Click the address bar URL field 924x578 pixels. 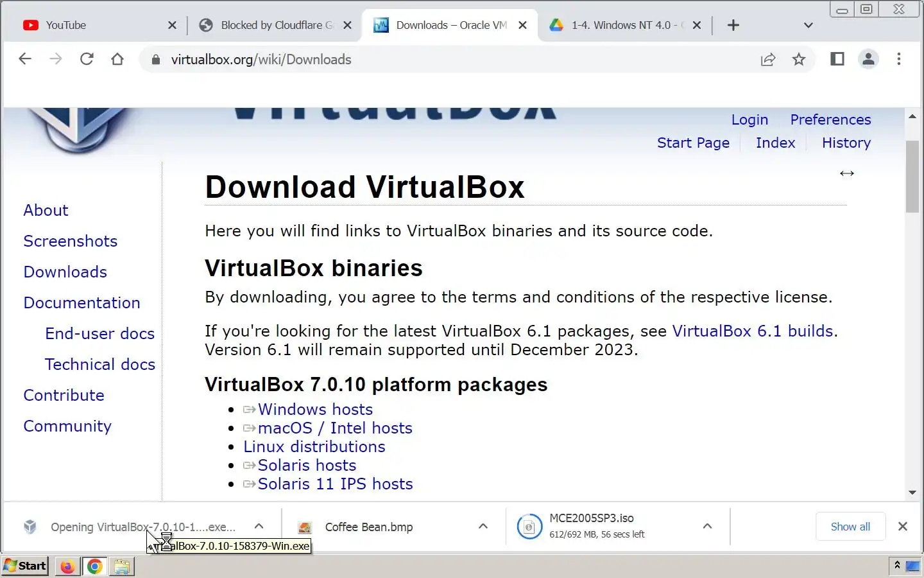tap(449, 60)
